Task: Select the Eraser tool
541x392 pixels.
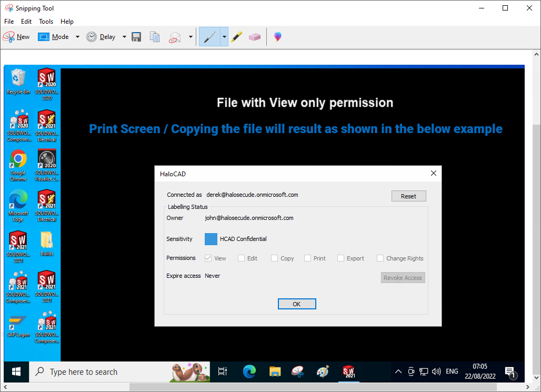Action: 255,37
